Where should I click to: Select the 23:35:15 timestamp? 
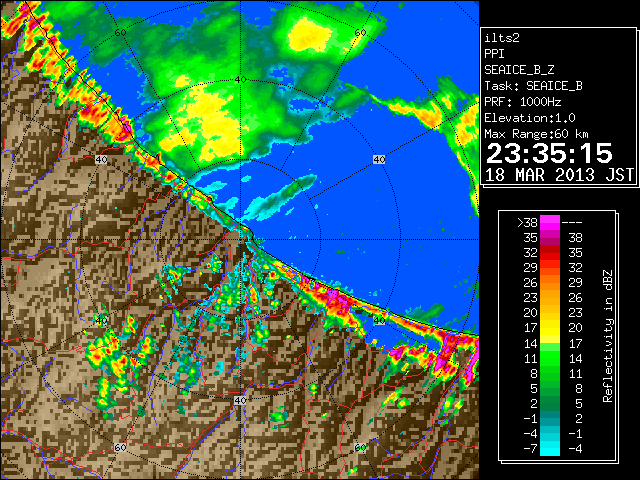[x=549, y=153]
